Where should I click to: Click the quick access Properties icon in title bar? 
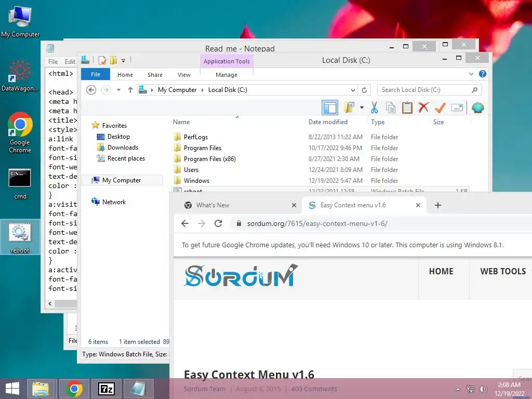102,60
